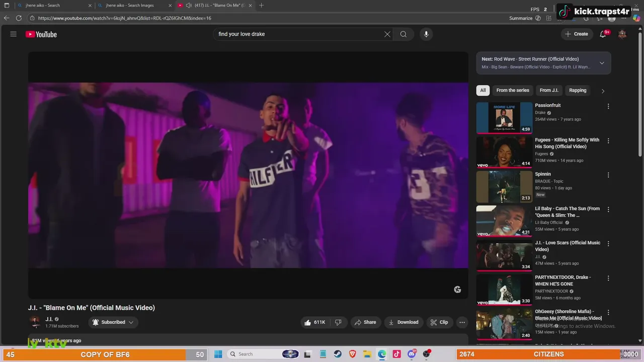Open options menu for Catch The Sun video
Screen dimensions: 644x362
608,209
